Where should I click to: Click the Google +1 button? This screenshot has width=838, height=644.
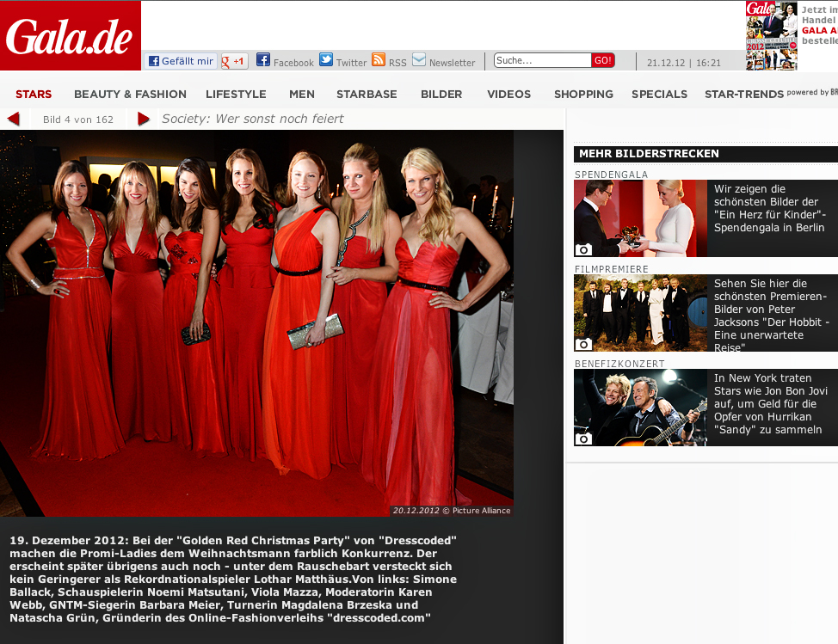click(235, 61)
